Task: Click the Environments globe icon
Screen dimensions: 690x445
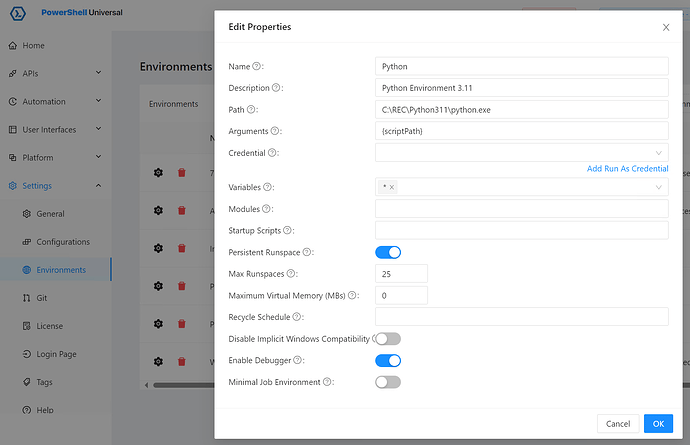Action: coord(27,270)
